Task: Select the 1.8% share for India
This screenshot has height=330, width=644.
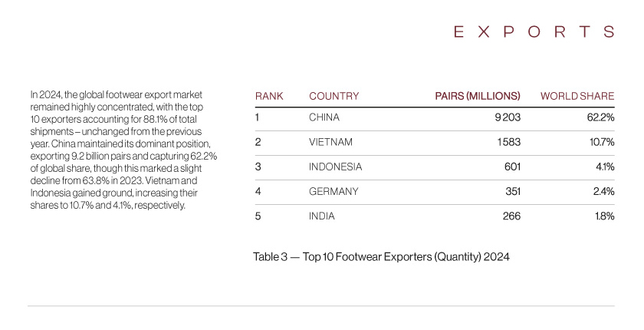Action: pyautogui.click(x=605, y=216)
